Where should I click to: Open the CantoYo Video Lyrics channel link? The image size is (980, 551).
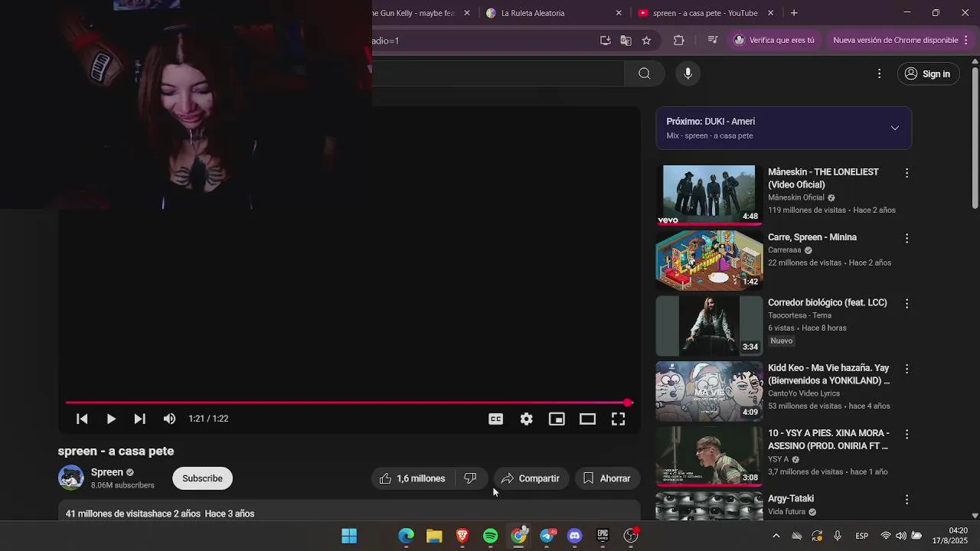pyautogui.click(x=804, y=393)
